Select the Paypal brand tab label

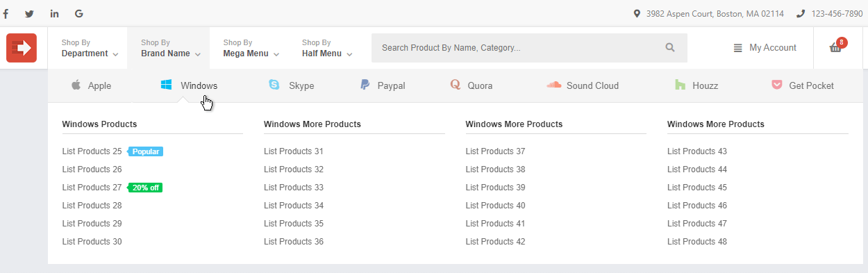coord(392,86)
